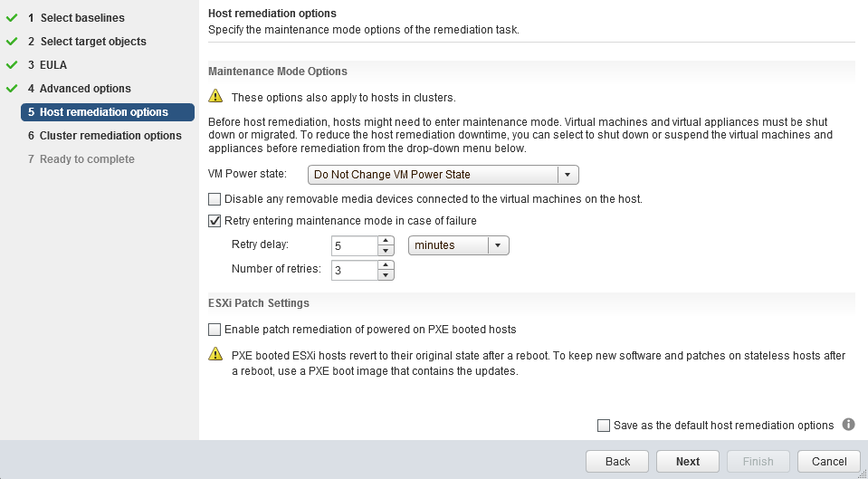Go to Cluster remediation options step
The width and height of the screenshot is (868, 479).
pyautogui.click(x=110, y=136)
